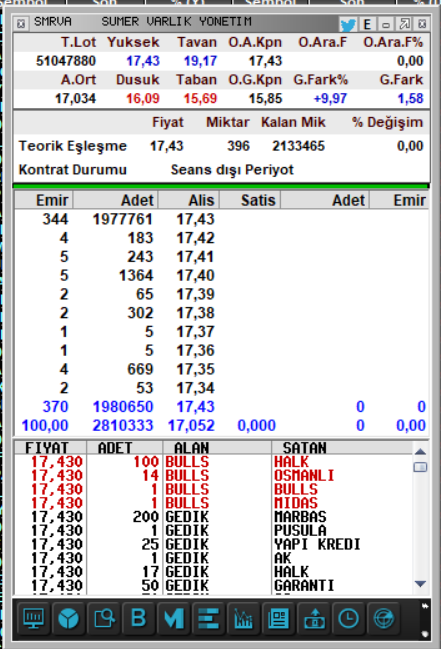Click the Dusuk value 16,09
This screenshot has width=441, height=649.
pyautogui.click(x=143, y=99)
